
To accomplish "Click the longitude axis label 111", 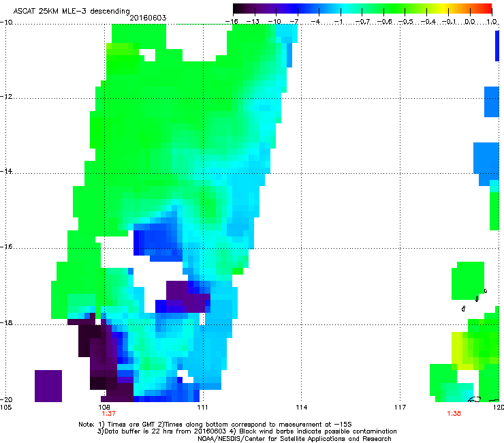I will (202, 408).
